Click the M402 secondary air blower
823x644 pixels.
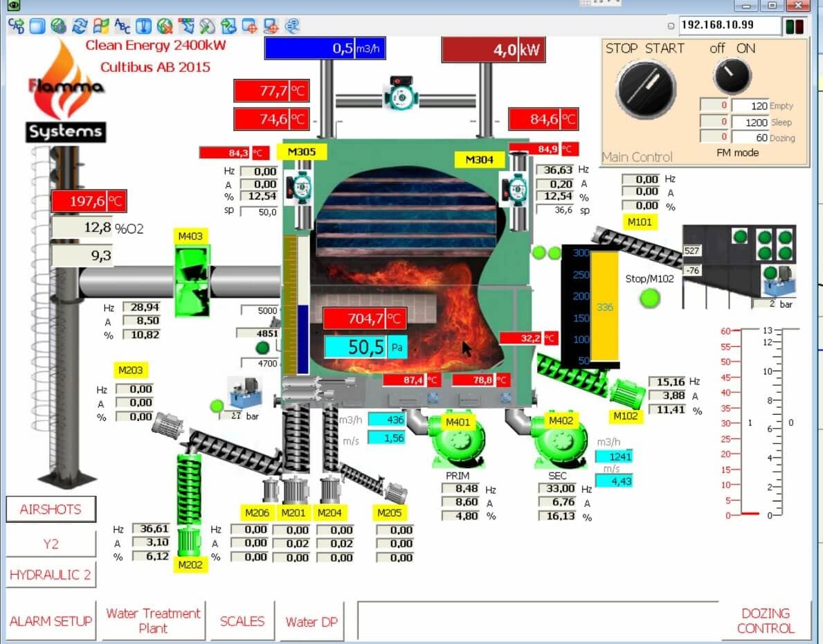(x=561, y=441)
